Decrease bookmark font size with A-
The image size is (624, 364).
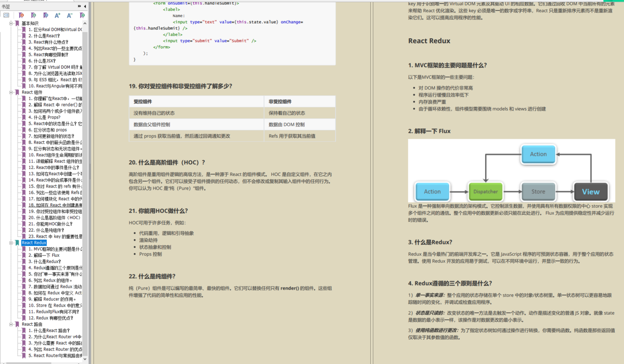[69, 15]
